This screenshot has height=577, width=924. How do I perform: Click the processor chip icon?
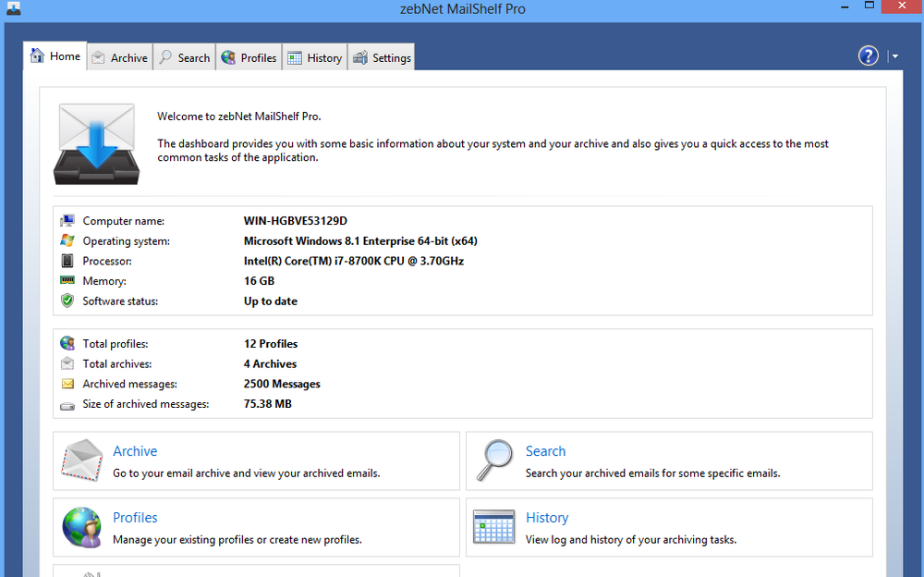pos(67,261)
